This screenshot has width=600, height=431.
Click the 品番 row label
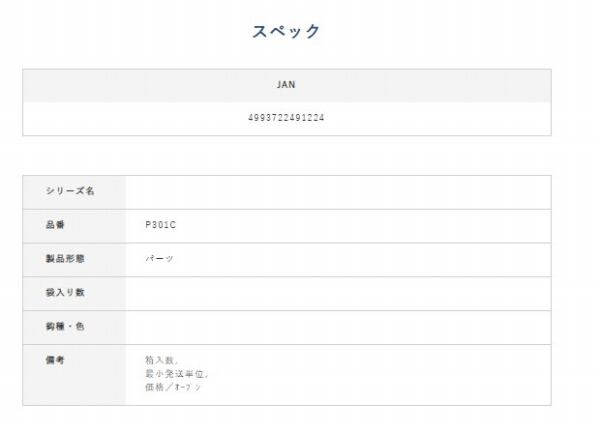56,225
